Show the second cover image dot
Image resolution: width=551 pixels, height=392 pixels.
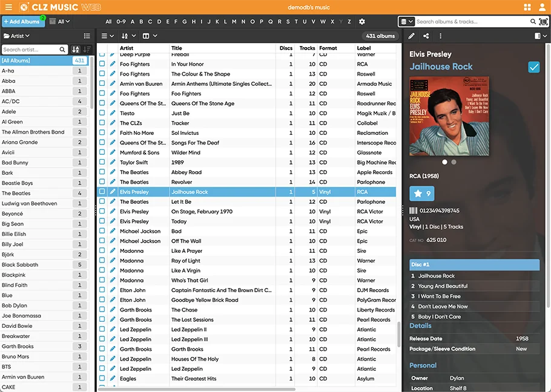click(454, 162)
